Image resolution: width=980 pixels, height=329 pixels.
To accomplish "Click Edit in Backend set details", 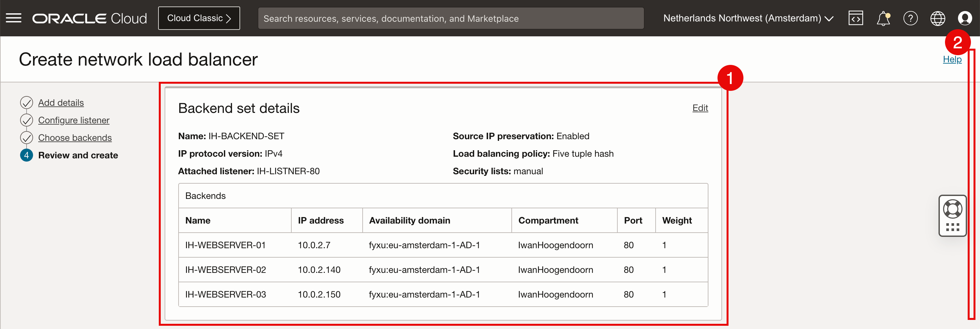I will (700, 108).
